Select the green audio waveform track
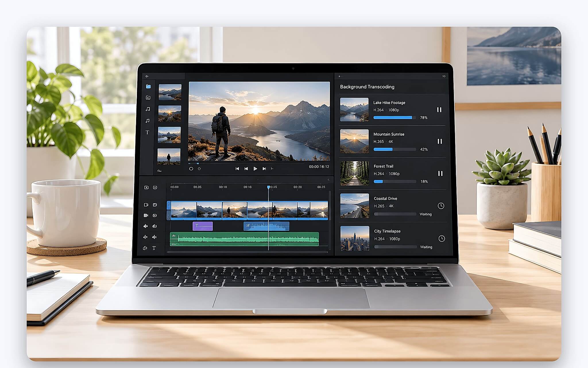Viewport: 588px width, 368px height. point(244,239)
